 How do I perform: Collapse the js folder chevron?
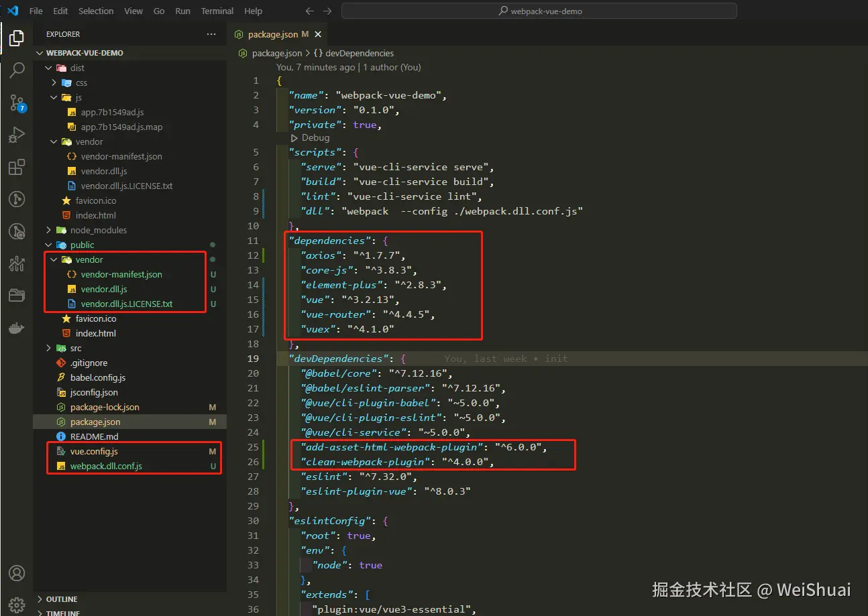point(54,97)
